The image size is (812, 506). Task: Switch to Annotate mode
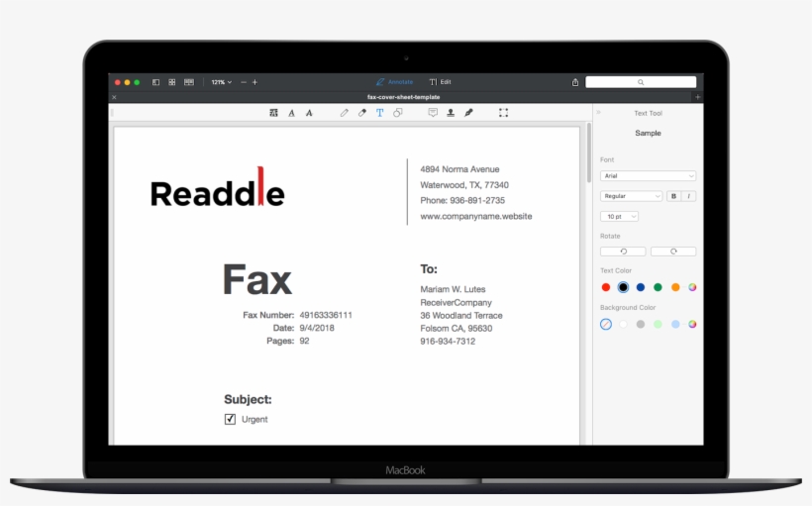[394, 82]
